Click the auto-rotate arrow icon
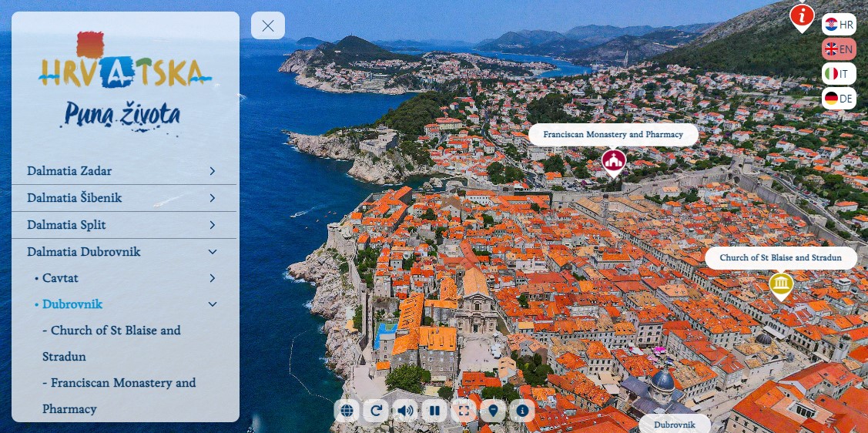868x433 pixels. tap(376, 411)
